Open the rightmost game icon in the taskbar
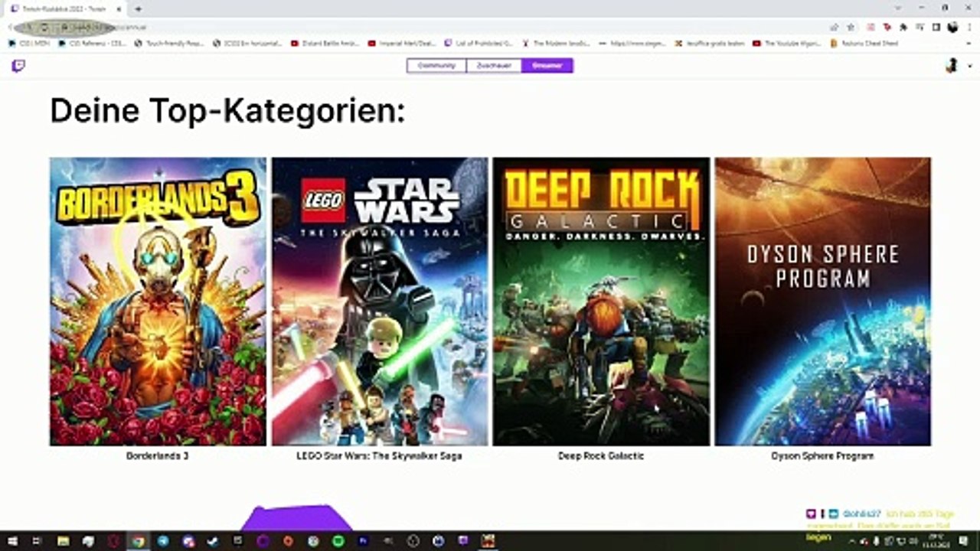Viewport: 980px width, 551px height. (x=488, y=541)
